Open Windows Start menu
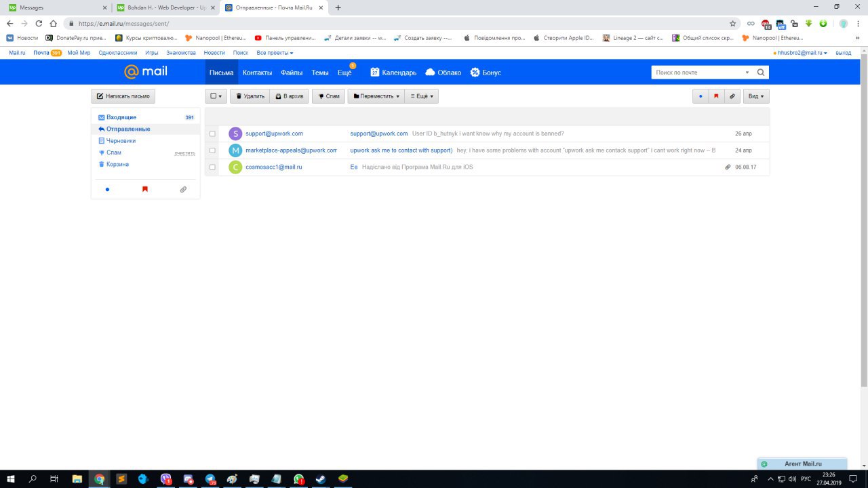The height and width of the screenshot is (488, 868). point(11,479)
